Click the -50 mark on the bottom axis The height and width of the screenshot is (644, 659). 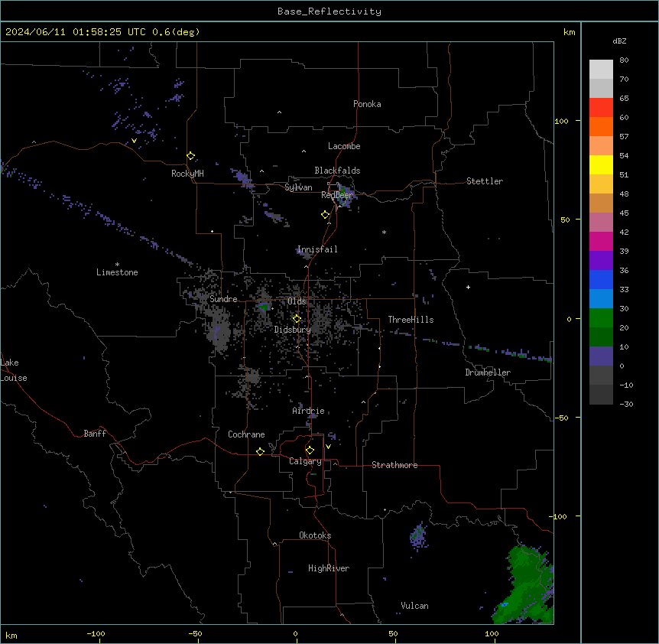pyautogui.click(x=196, y=633)
